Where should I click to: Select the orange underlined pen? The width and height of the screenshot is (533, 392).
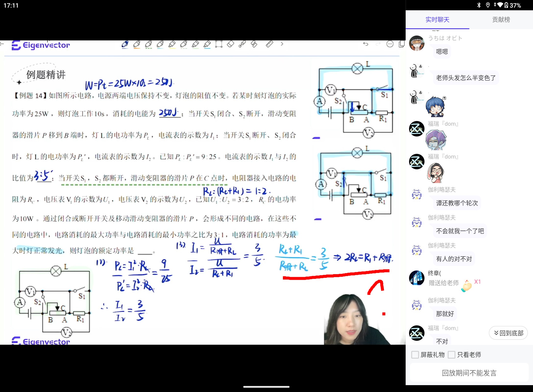[137, 44]
